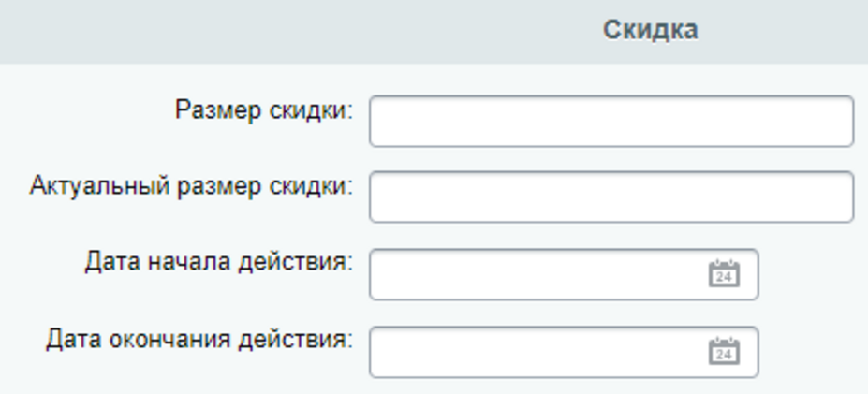
Task: Click the calendar icon in the start date field
Action: [x=724, y=274]
